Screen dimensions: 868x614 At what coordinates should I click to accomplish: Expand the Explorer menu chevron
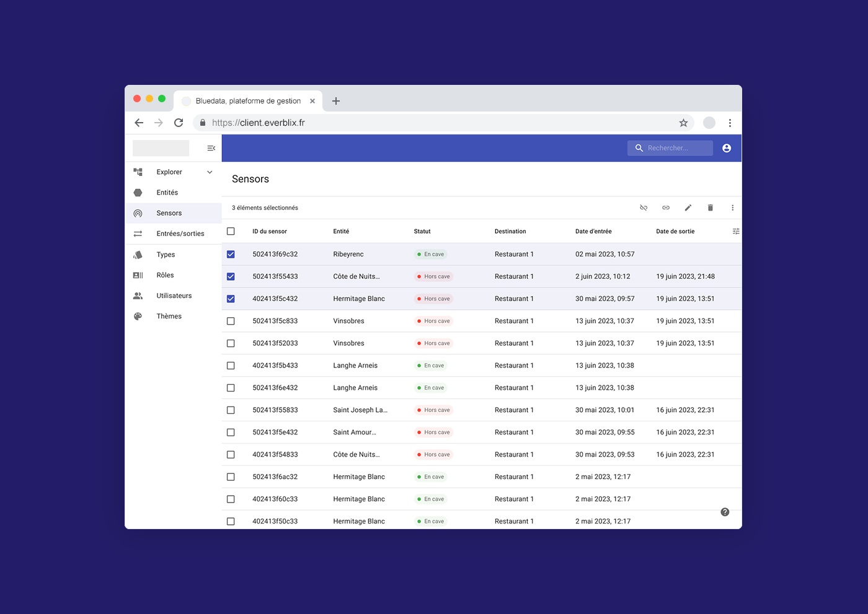pos(210,172)
